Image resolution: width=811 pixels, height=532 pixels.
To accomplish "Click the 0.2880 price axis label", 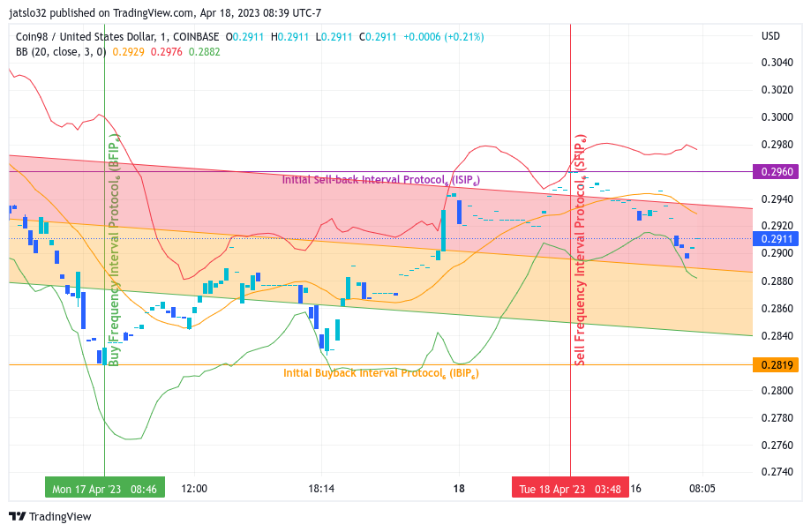I will [777, 281].
